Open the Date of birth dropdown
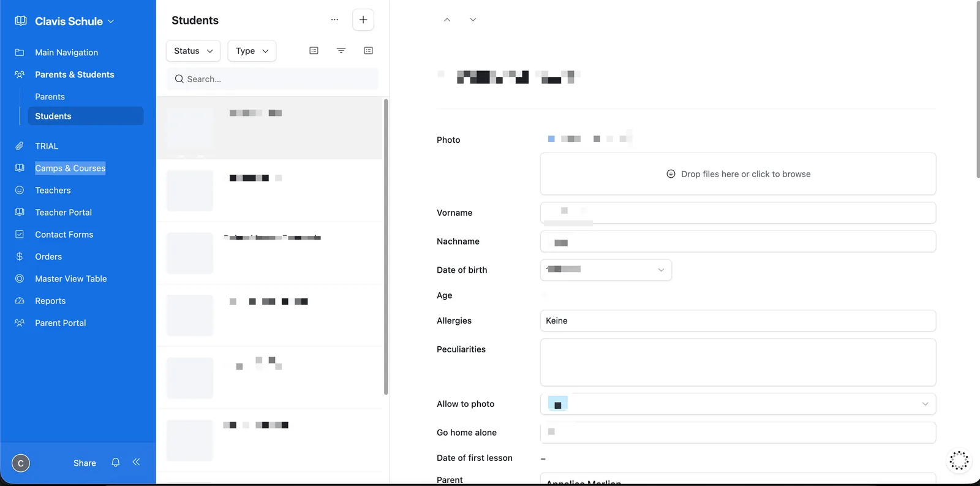This screenshot has height=486, width=980. tap(606, 270)
